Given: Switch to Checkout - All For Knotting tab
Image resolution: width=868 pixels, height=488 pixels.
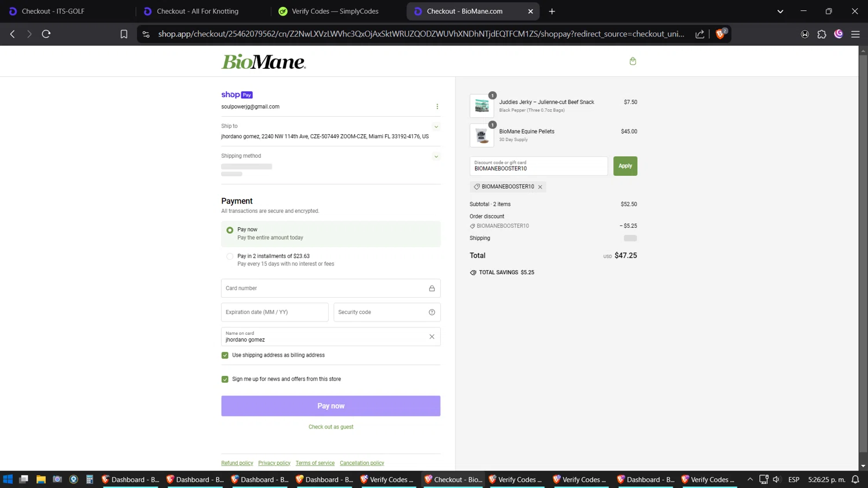Looking at the screenshot, I should [201, 11].
